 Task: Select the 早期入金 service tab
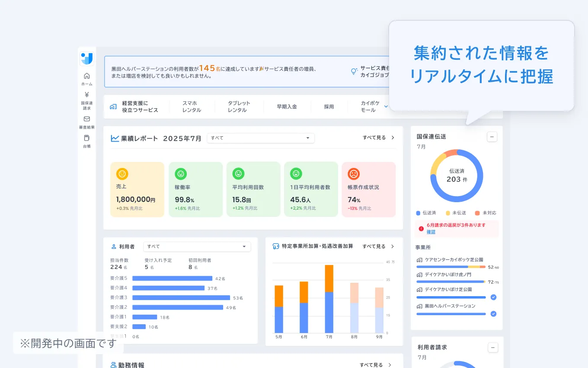click(287, 107)
